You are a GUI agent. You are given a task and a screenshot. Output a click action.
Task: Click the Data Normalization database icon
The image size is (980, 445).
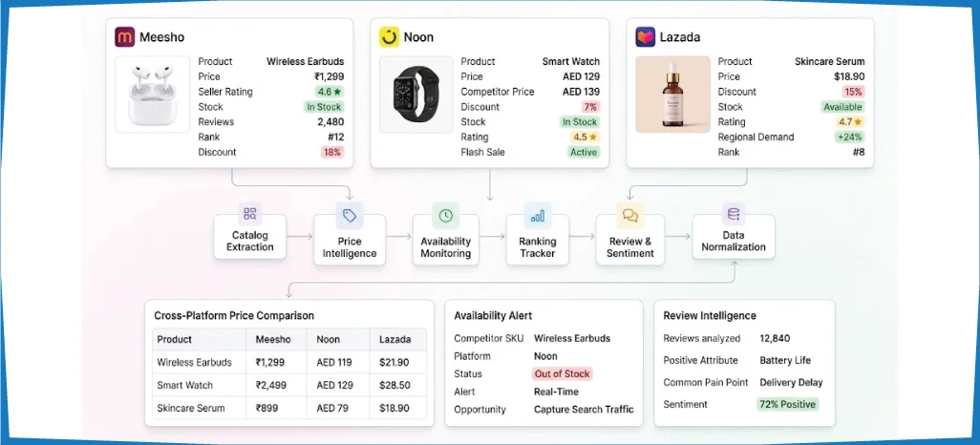[x=734, y=214]
